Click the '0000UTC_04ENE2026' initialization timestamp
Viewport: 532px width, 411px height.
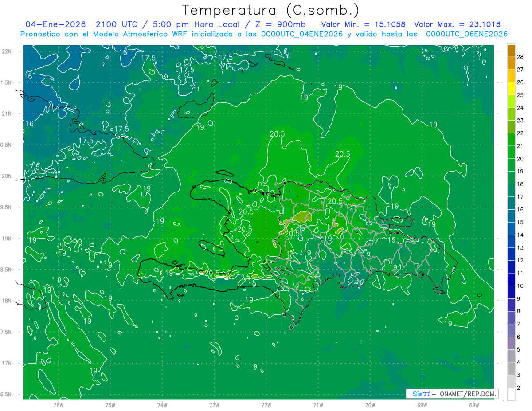302,34
